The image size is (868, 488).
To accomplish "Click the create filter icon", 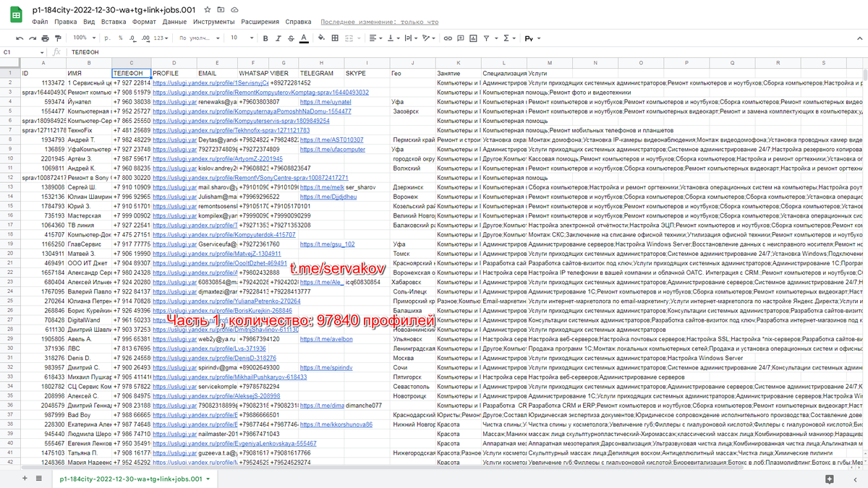I will pyautogui.click(x=487, y=38).
